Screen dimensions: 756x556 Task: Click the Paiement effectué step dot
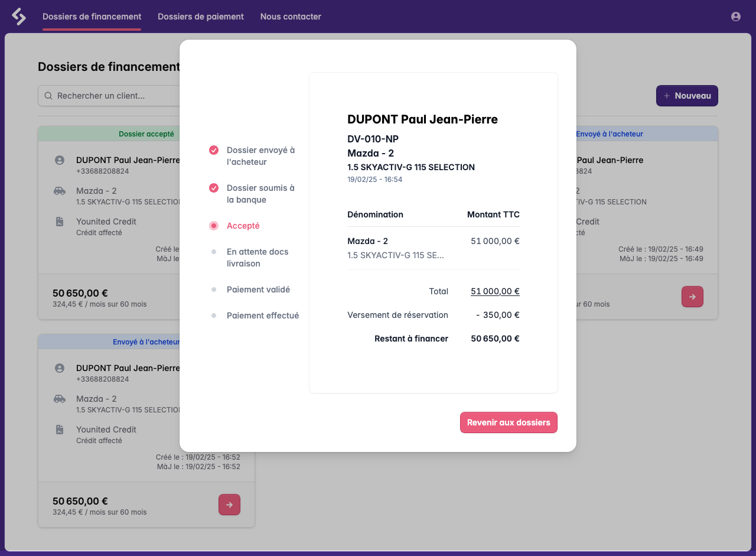[x=214, y=316]
